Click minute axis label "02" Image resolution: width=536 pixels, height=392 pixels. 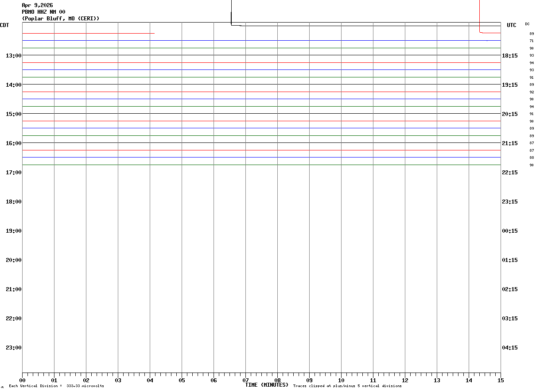coord(86,380)
